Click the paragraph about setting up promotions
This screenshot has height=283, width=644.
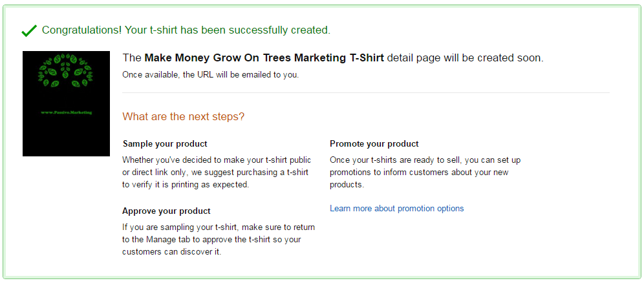click(x=425, y=173)
